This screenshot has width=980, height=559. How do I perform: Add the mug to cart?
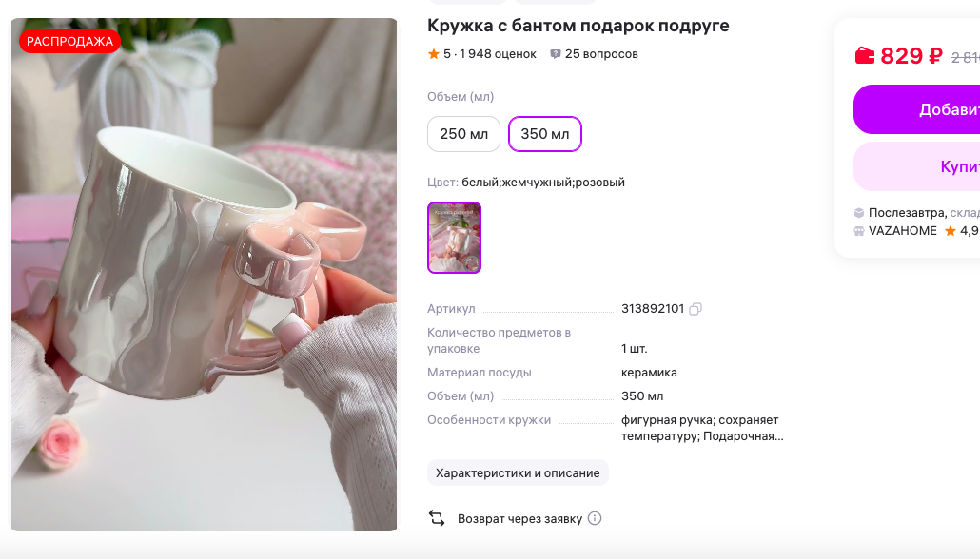point(917,109)
